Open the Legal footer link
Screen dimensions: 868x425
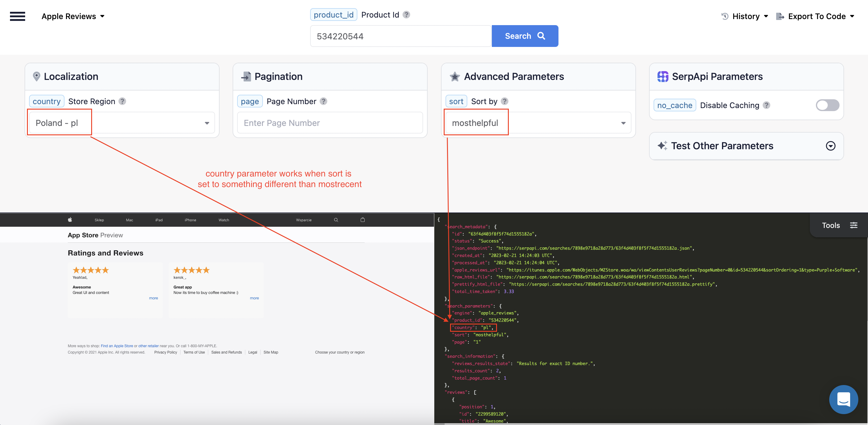pos(253,352)
